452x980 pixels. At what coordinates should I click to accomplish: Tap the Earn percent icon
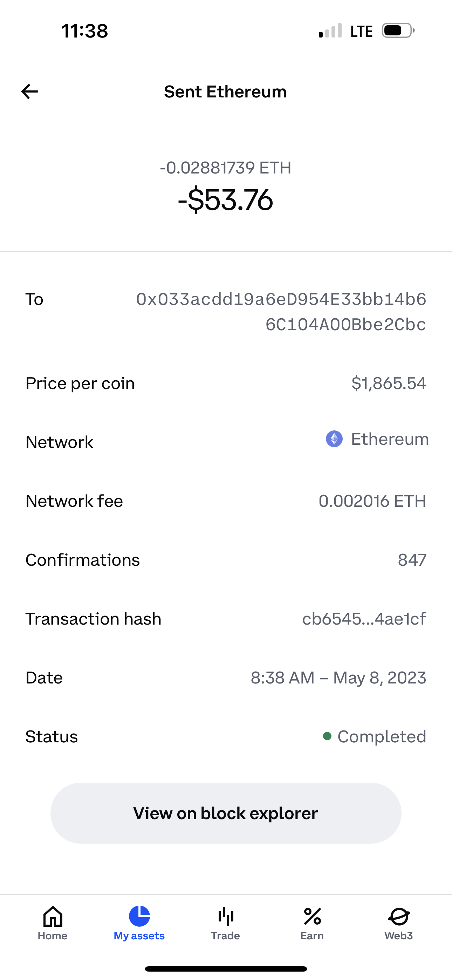click(x=312, y=916)
